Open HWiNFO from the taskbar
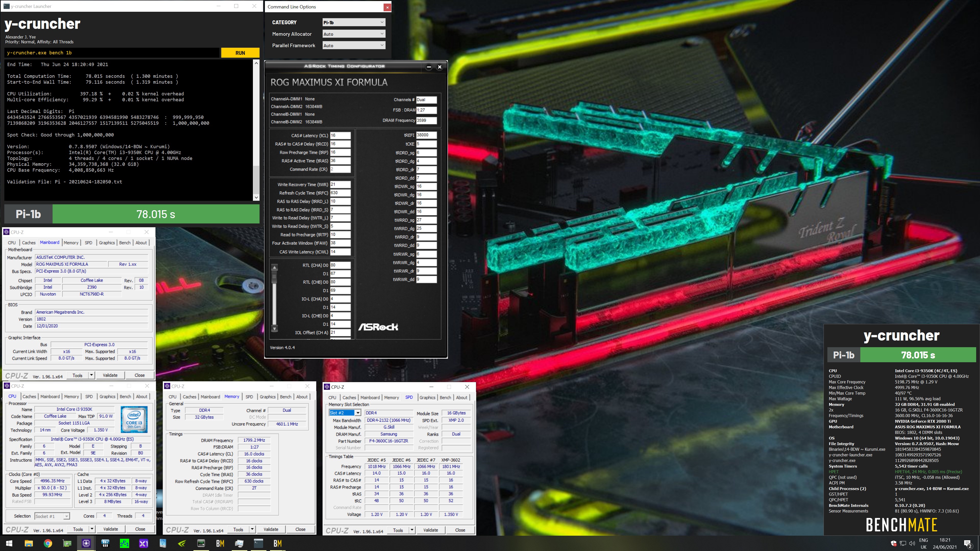 coord(105,543)
